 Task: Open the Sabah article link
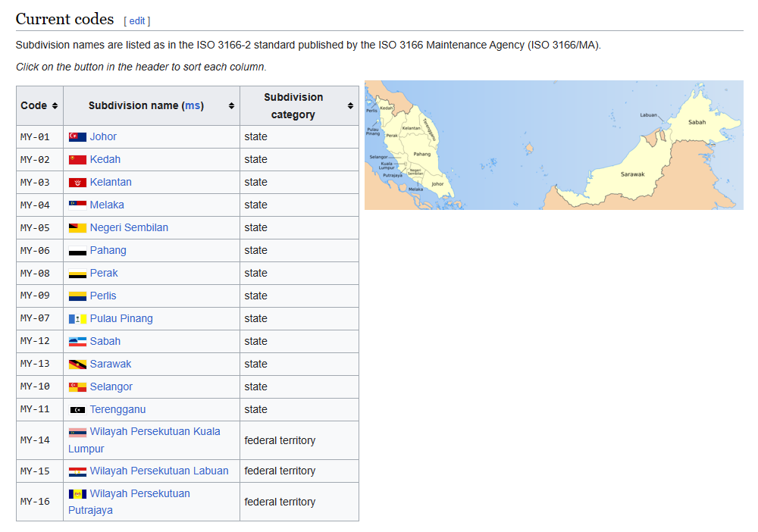pyautogui.click(x=105, y=341)
